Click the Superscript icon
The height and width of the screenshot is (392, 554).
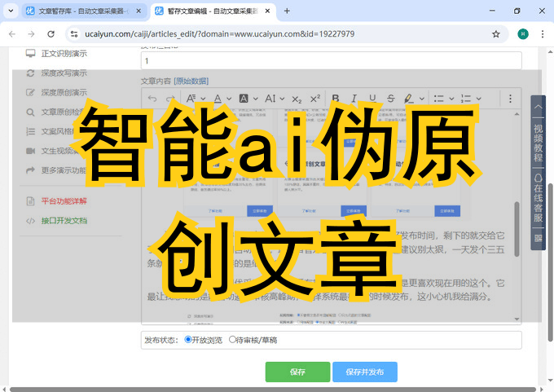(315, 99)
